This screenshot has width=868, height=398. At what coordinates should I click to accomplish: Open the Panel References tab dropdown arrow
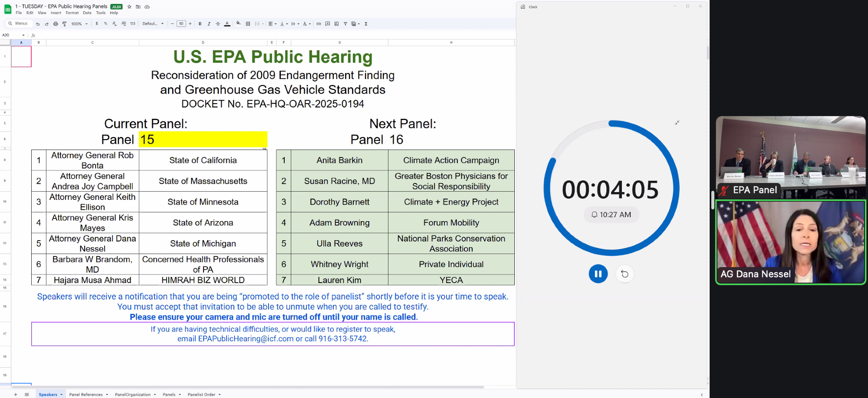[107, 395]
